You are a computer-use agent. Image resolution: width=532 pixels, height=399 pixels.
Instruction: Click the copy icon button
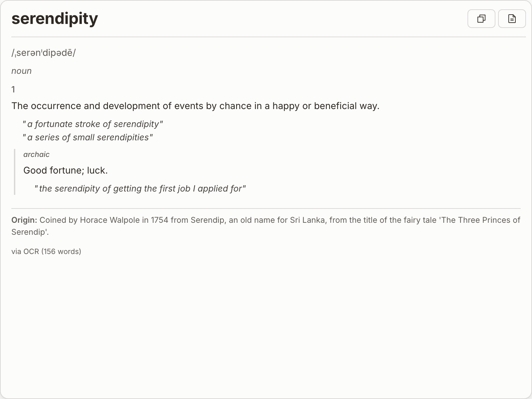[481, 19]
